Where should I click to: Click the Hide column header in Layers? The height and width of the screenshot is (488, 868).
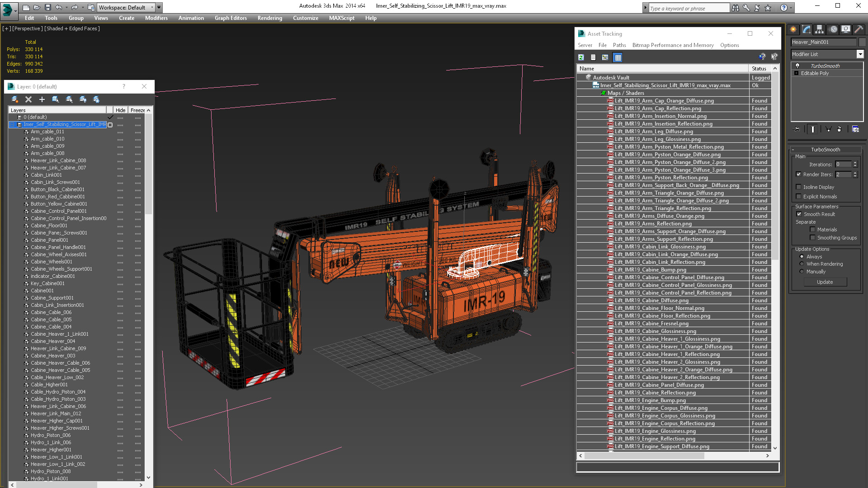(120, 110)
